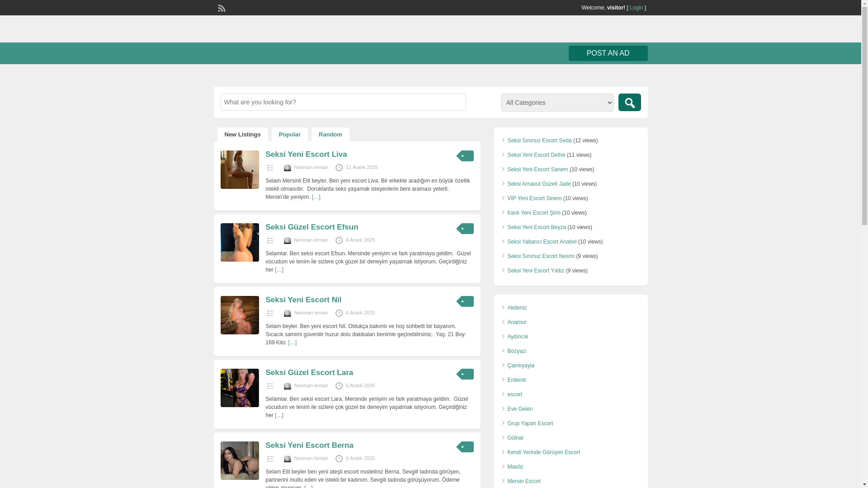This screenshot has height=488, width=868.
Task: Click category list icon under Berna listing
Action: pos(270,459)
